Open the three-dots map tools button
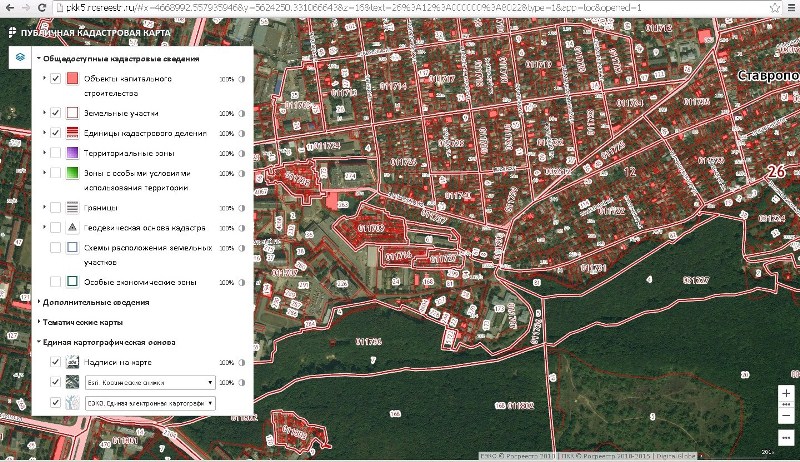The width and height of the screenshot is (800, 462). [786, 438]
